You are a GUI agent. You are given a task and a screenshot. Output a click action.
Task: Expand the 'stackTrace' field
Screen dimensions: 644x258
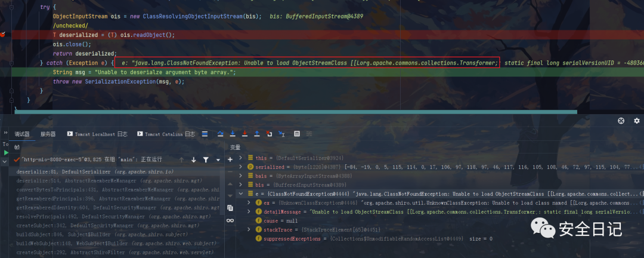click(x=249, y=229)
